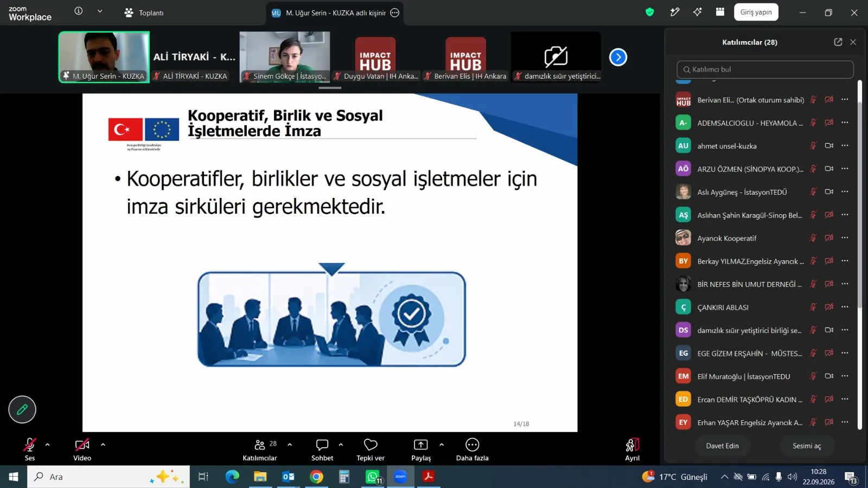Click the green security shield icon
Screen dimensions: 868x488
pos(649,12)
